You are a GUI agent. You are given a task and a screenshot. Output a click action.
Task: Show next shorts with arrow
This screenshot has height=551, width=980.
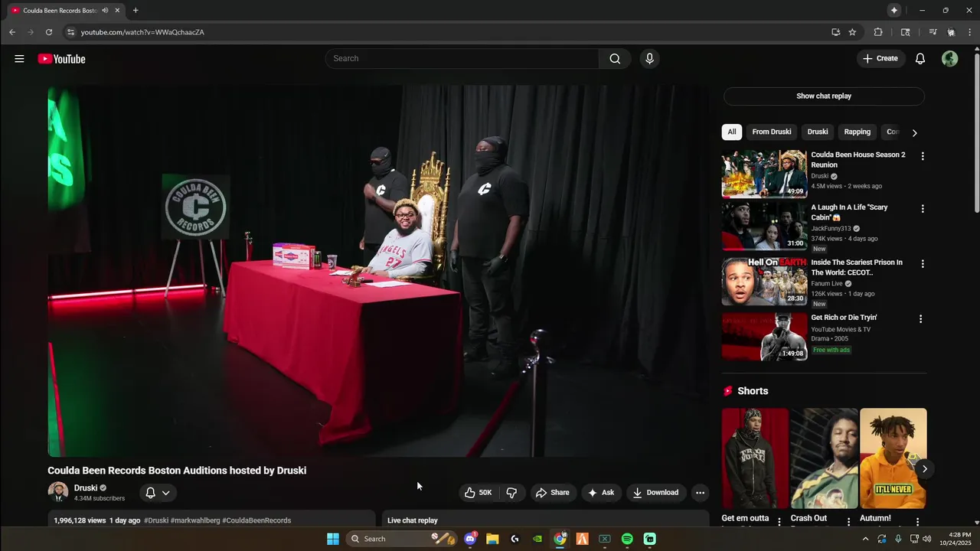(925, 469)
